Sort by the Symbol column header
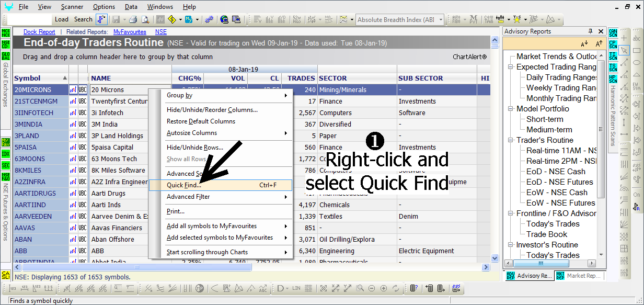Screen dimensions: 644x305 (x=40, y=78)
